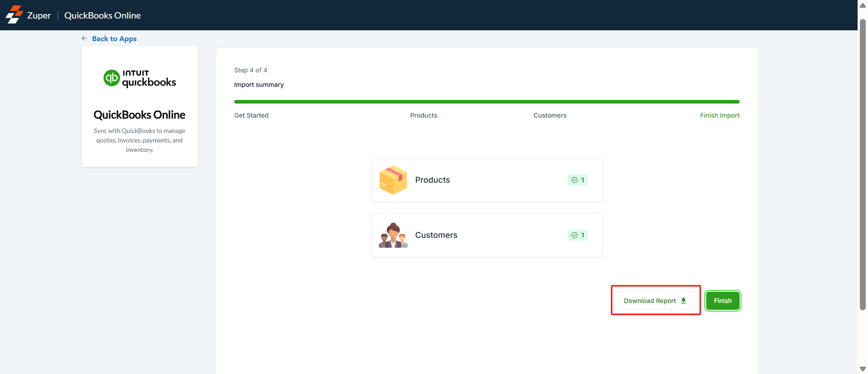Click the download arrow icon in Download Report
The image size is (868, 374).
(684, 301)
